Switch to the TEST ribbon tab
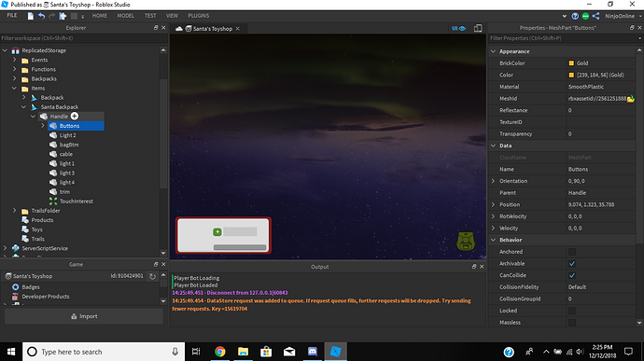The image size is (644, 361). pos(150,16)
